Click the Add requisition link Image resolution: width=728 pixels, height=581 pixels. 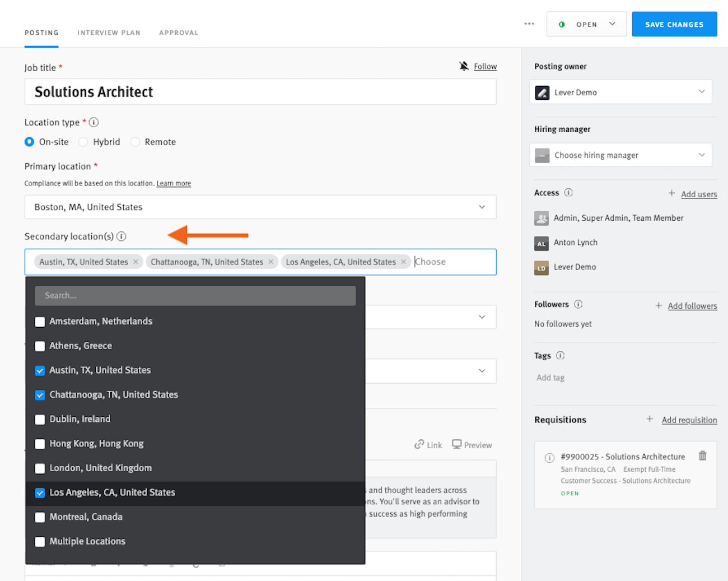[x=689, y=420]
